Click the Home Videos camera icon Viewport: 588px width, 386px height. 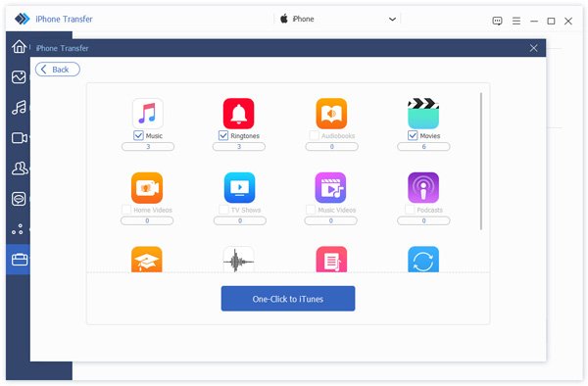(x=147, y=187)
